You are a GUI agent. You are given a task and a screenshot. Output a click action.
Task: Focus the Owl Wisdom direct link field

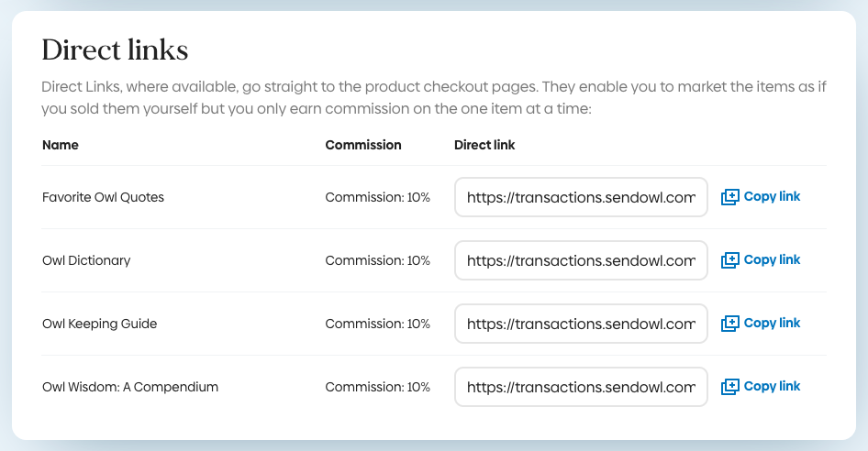(581, 387)
